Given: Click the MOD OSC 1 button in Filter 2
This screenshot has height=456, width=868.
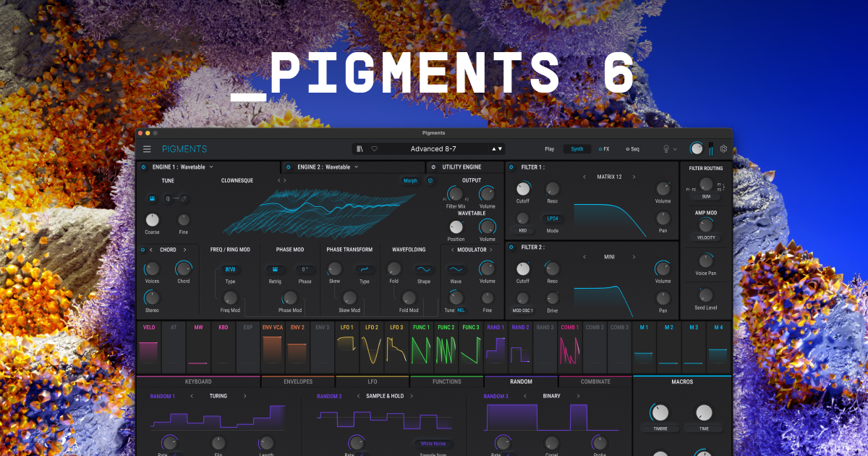Looking at the screenshot, I should (x=522, y=311).
